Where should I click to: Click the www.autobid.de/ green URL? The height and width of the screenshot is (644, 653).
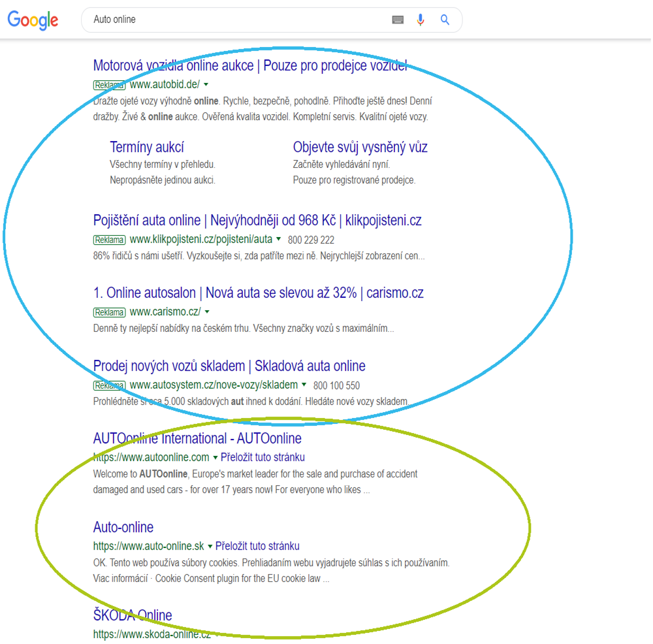pyautogui.click(x=165, y=84)
